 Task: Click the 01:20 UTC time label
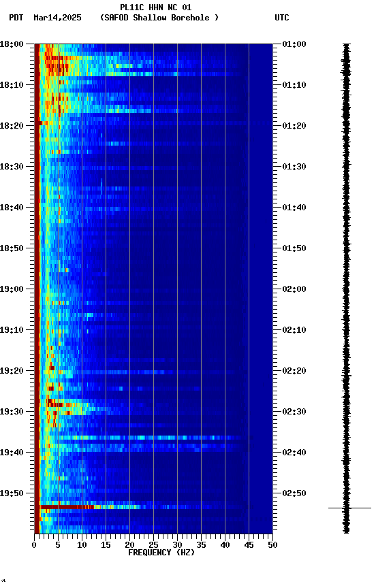tap(294, 126)
